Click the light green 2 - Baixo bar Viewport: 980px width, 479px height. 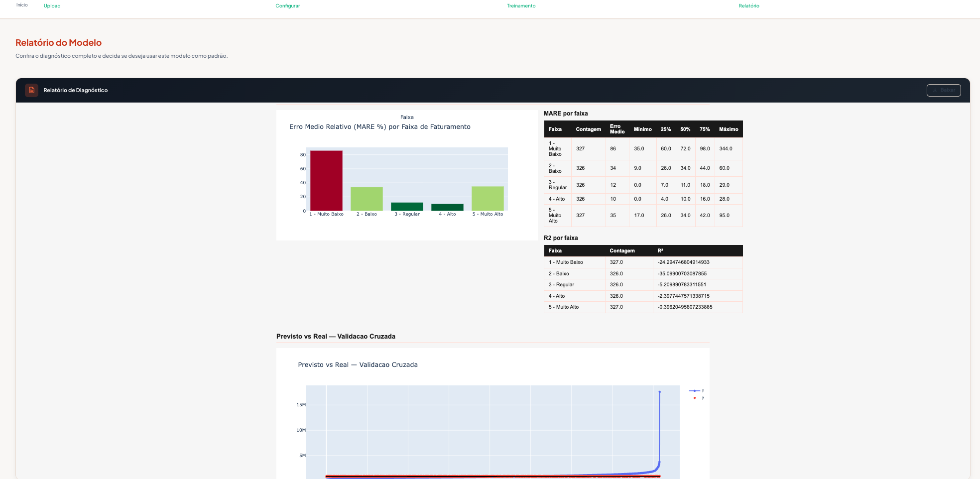[x=367, y=199]
